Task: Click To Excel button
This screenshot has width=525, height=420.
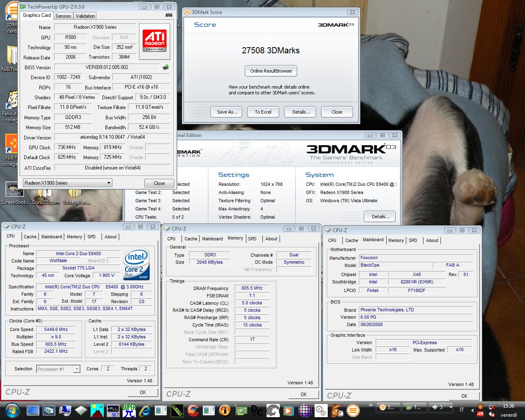Action: 263,112
